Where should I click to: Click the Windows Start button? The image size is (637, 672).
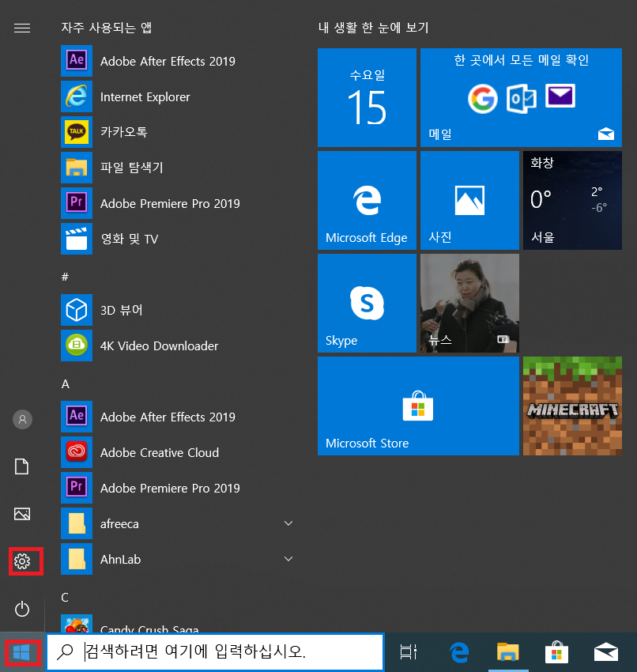pos(22,652)
